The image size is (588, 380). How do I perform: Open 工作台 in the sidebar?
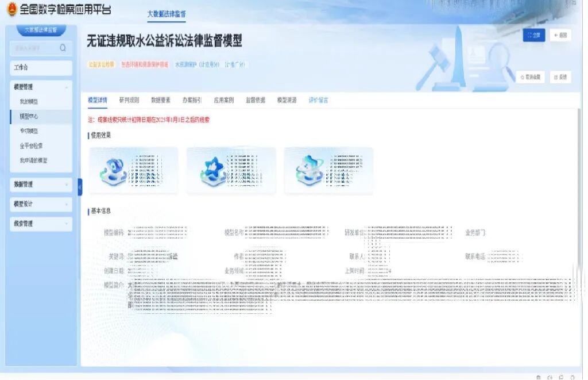(x=41, y=68)
